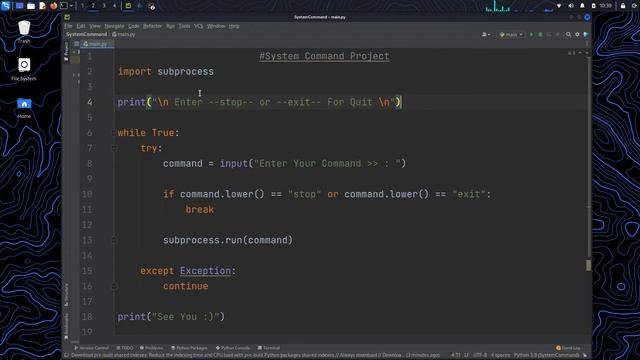The width and height of the screenshot is (640, 360).
Task: Open the Kali applications menu icon
Action: (x=6, y=5)
